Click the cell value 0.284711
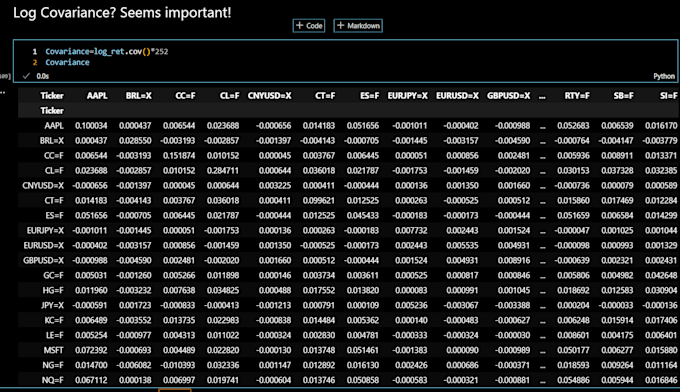 point(223,171)
